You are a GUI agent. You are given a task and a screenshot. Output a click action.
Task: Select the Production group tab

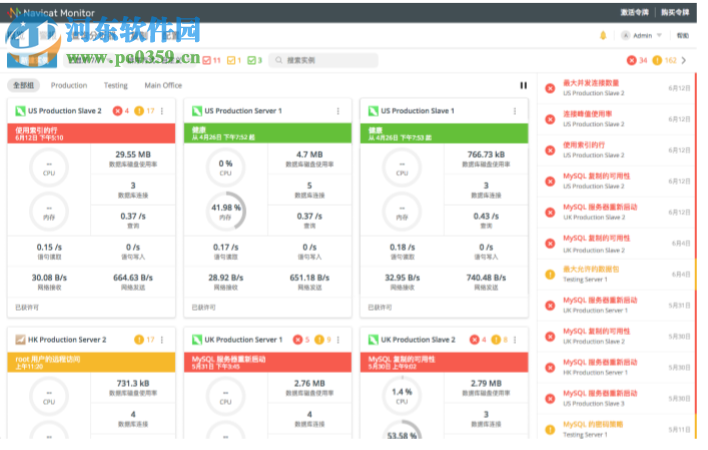[69, 85]
